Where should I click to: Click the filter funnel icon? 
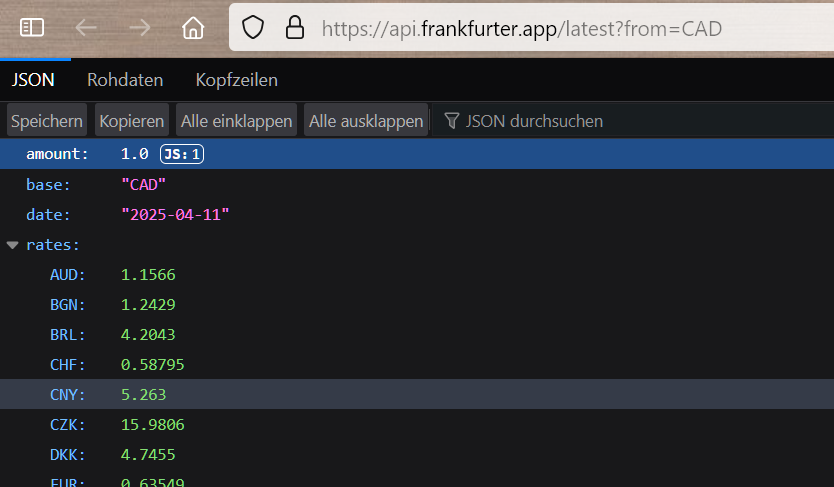click(x=452, y=121)
